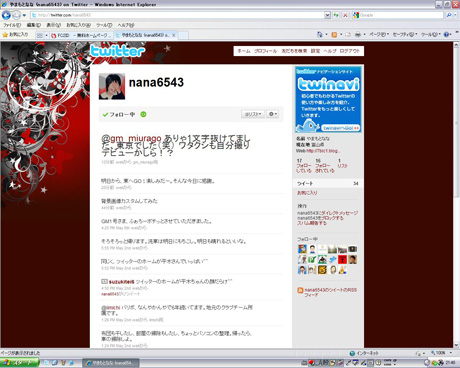Open the Print options dropdown arrow
The height and width of the screenshot is (368, 460).
click(364, 34)
